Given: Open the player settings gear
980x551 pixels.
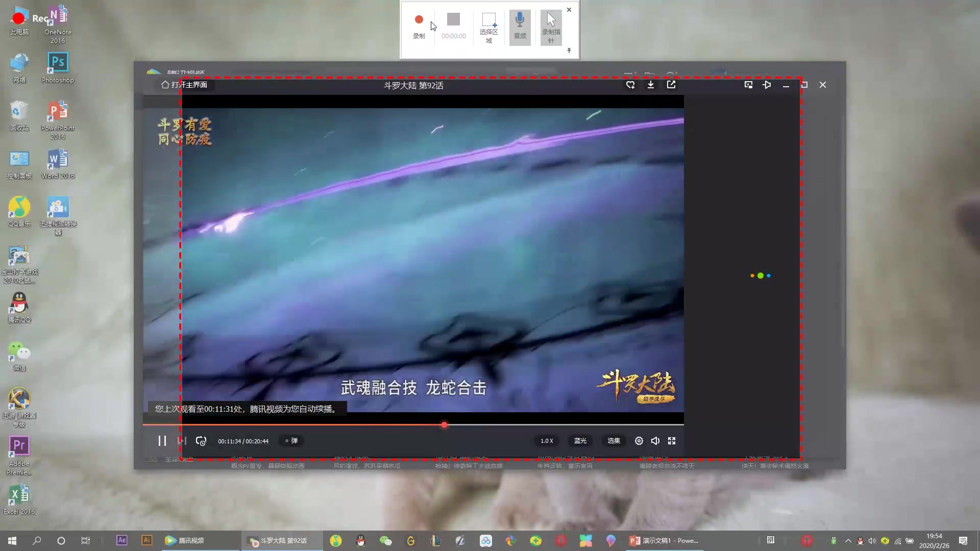Looking at the screenshot, I should coord(639,441).
